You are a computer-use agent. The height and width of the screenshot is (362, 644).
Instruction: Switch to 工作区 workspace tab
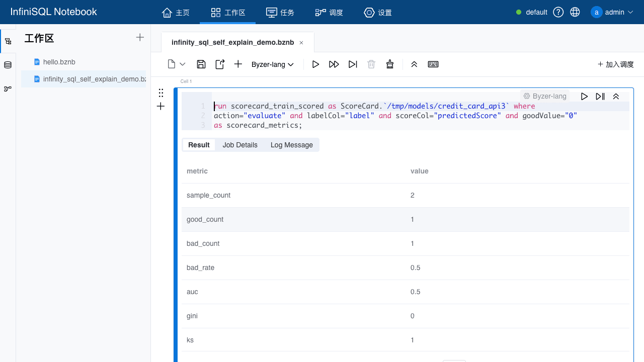coord(228,13)
